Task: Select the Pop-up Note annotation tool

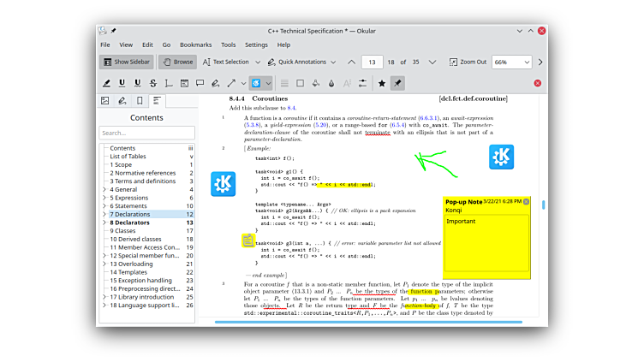Action: pyautogui.click(x=200, y=83)
